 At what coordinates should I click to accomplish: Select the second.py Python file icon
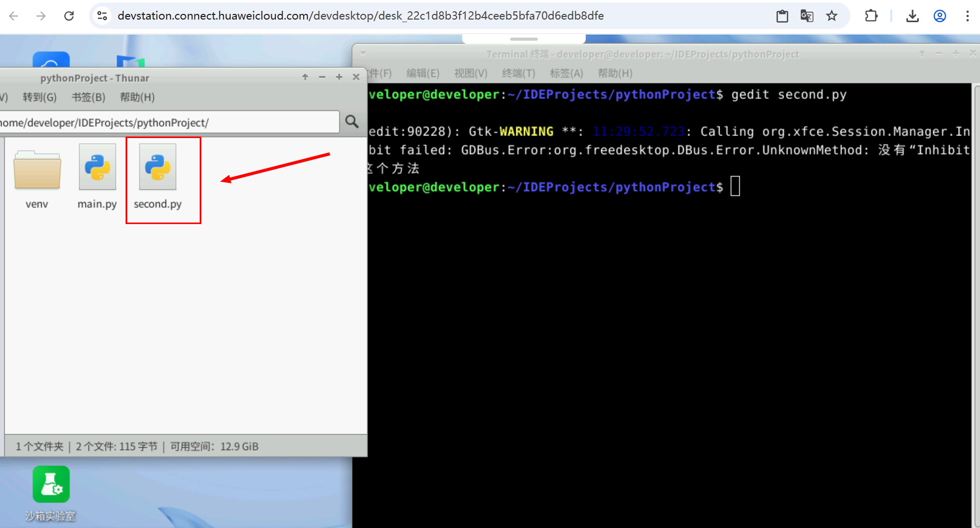(157, 167)
